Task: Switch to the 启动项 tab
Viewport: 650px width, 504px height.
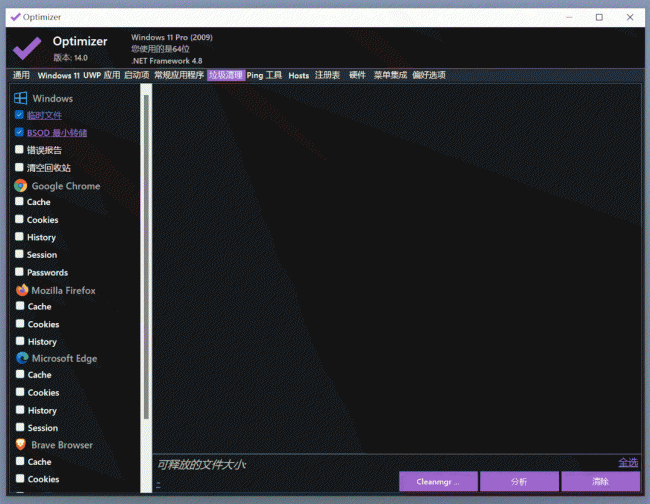Action: tap(137, 75)
